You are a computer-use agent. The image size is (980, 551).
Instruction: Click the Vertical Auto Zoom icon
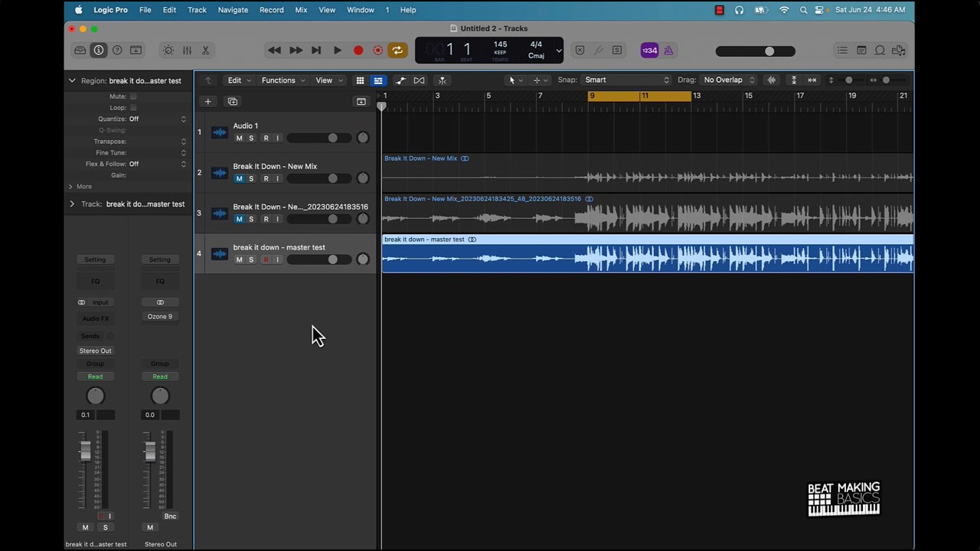point(794,80)
